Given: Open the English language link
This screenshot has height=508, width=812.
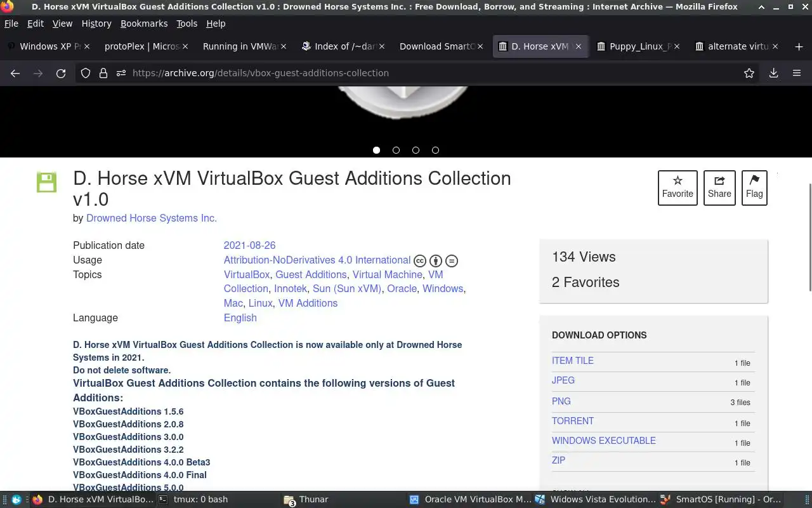Looking at the screenshot, I should [x=240, y=318].
